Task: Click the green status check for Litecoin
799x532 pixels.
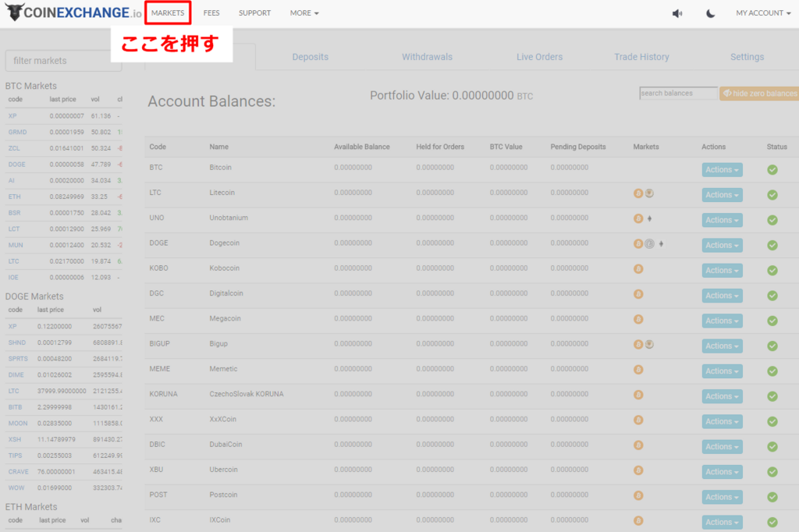Action: (772, 195)
